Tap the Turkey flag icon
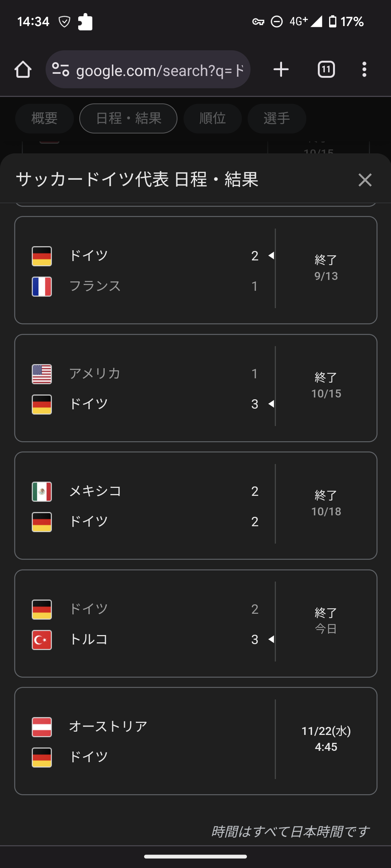This screenshot has width=391, height=868. [42, 640]
